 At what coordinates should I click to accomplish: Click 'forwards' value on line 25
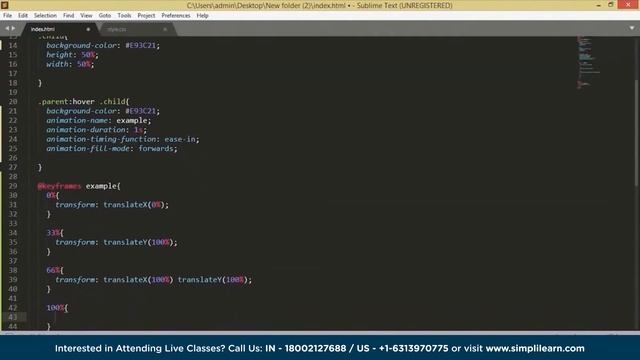click(x=156, y=149)
